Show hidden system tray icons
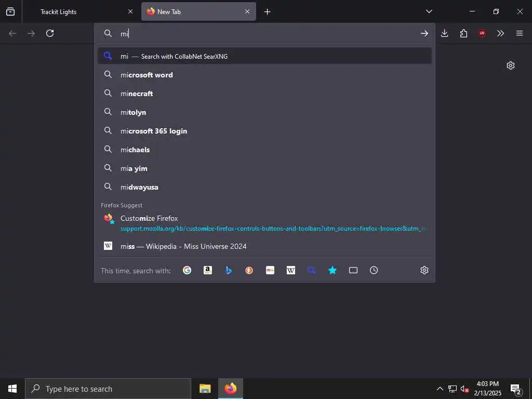The width and height of the screenshot is (532, 399). click(x=440, y=389)
